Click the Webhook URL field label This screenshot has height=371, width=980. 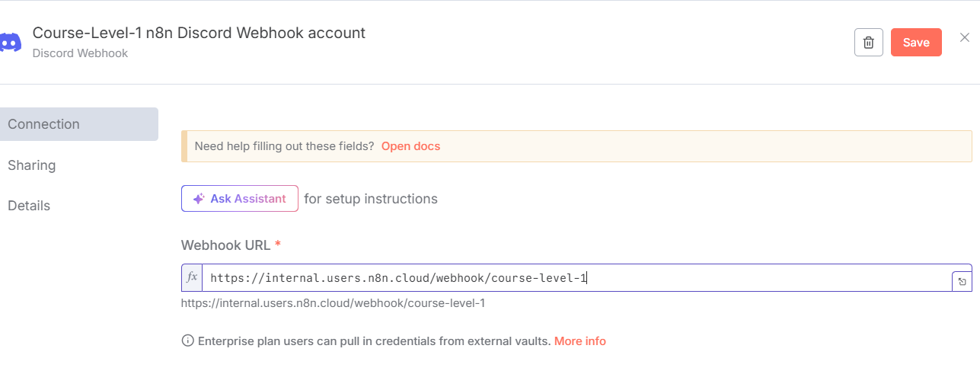coord(225,245)
